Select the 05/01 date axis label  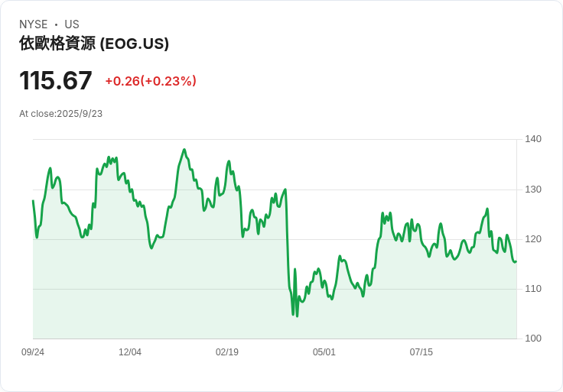pyautogui.click(x=324, y=352)
